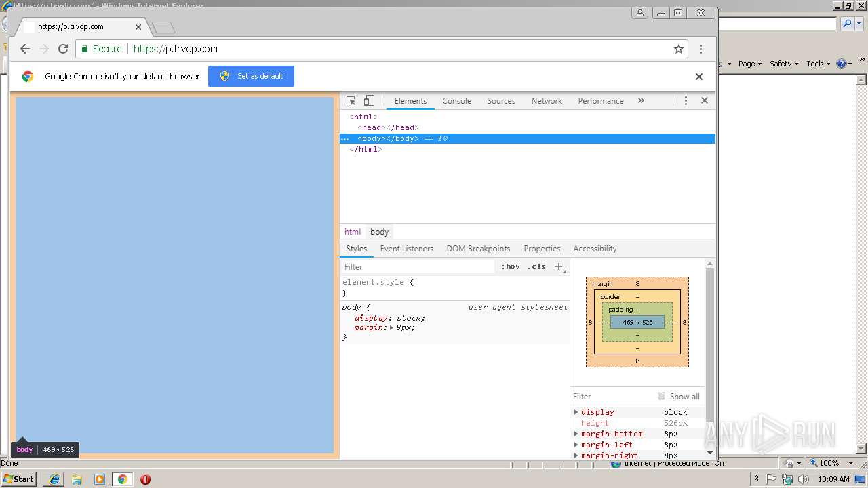The image size is (868, 488).
Task: Open the Tools menu in Internet Explorer
Action: coord(818,64)
